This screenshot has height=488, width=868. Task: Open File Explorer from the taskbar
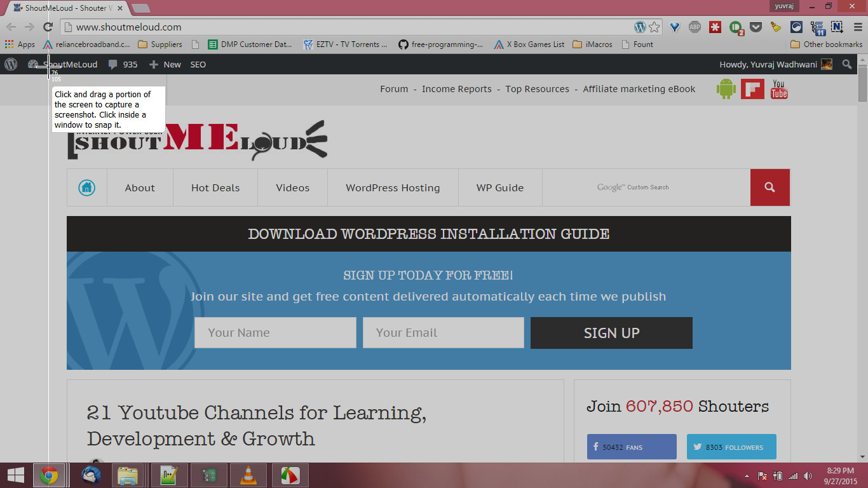point(128,475)
